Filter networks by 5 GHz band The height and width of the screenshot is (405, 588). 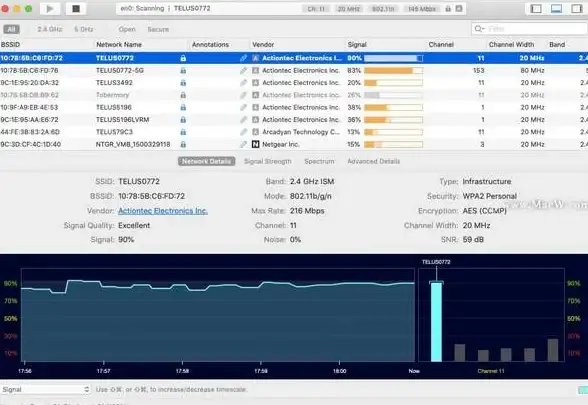(84, 29)
